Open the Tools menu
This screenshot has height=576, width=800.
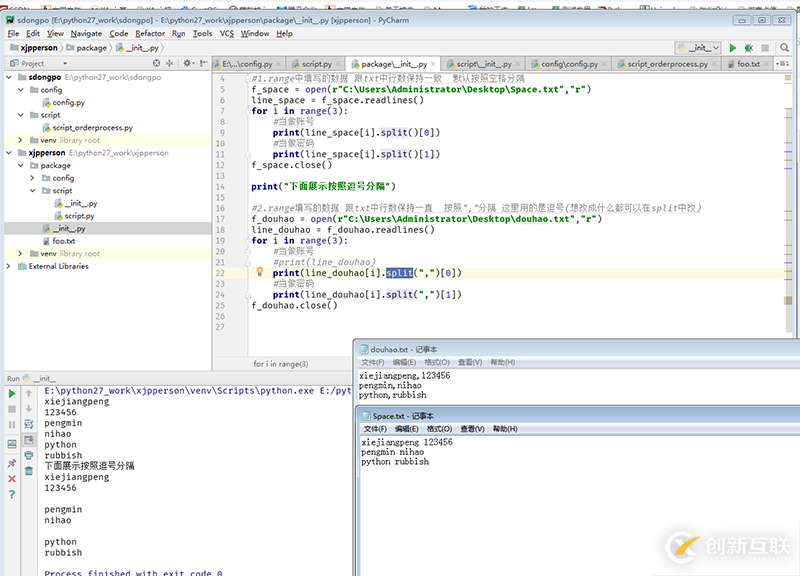[203, 34]
